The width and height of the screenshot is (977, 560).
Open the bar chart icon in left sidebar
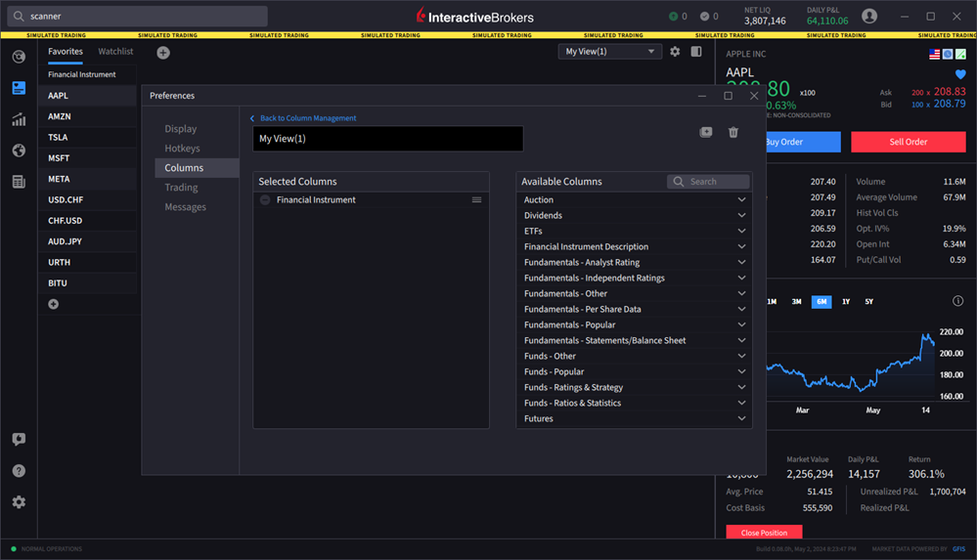(19, 119)
